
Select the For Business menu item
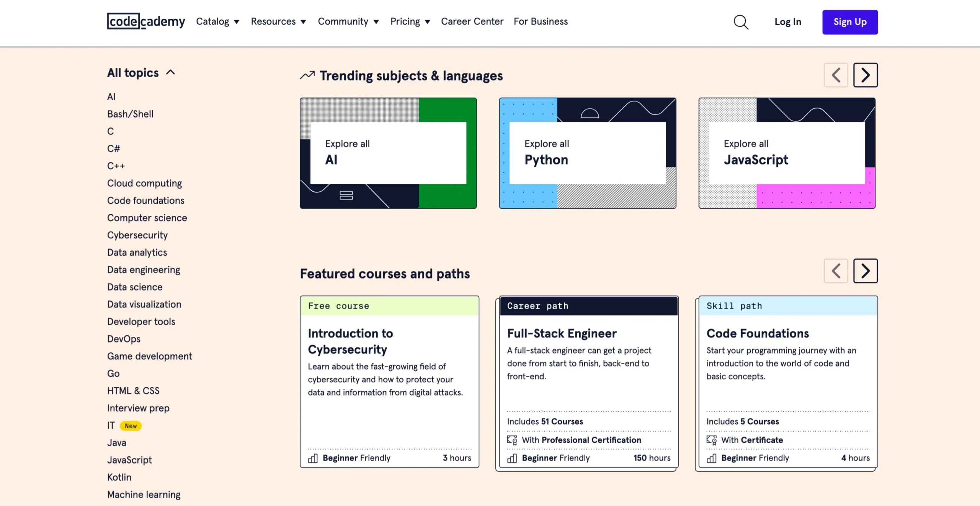point(541,21)
